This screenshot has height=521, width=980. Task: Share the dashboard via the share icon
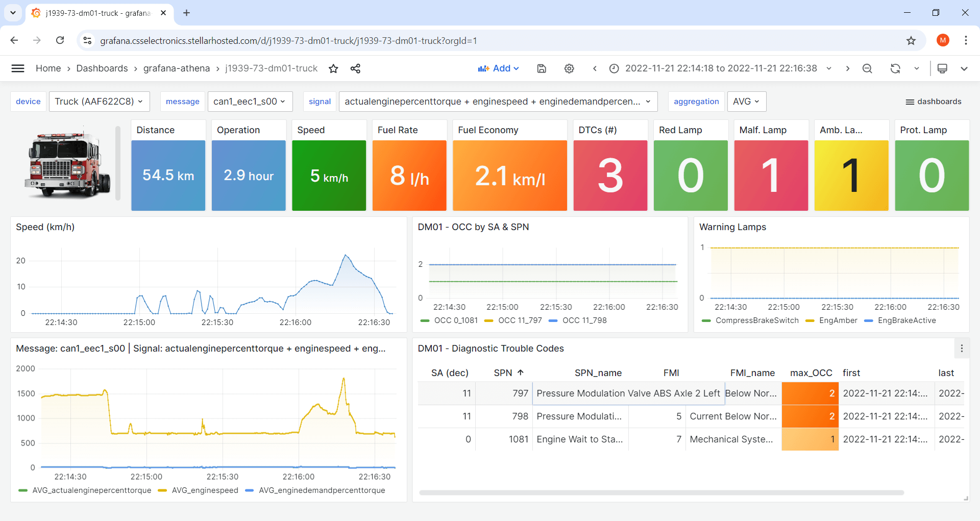tap(356, 68)
